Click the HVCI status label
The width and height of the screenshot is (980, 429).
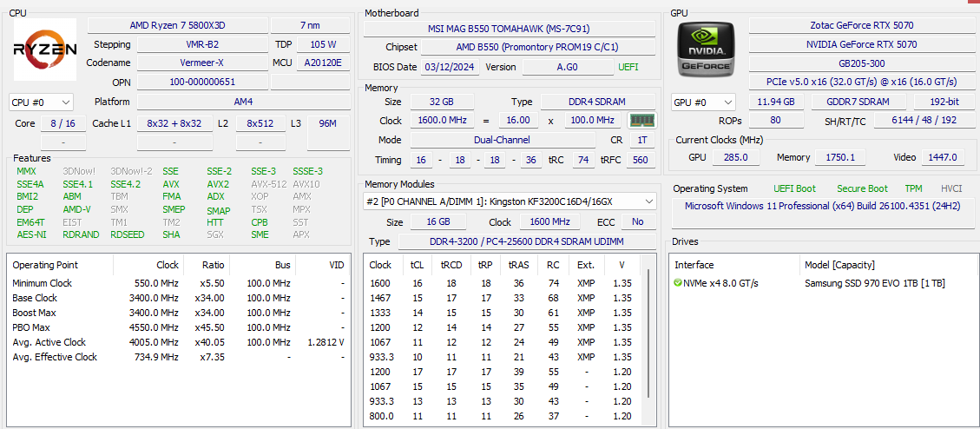952,188
